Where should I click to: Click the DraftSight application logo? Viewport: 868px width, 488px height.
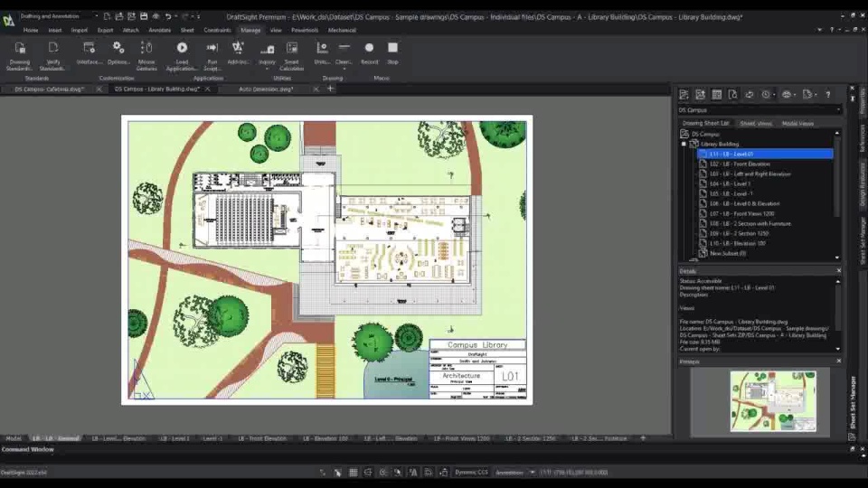tap(8, 21)
